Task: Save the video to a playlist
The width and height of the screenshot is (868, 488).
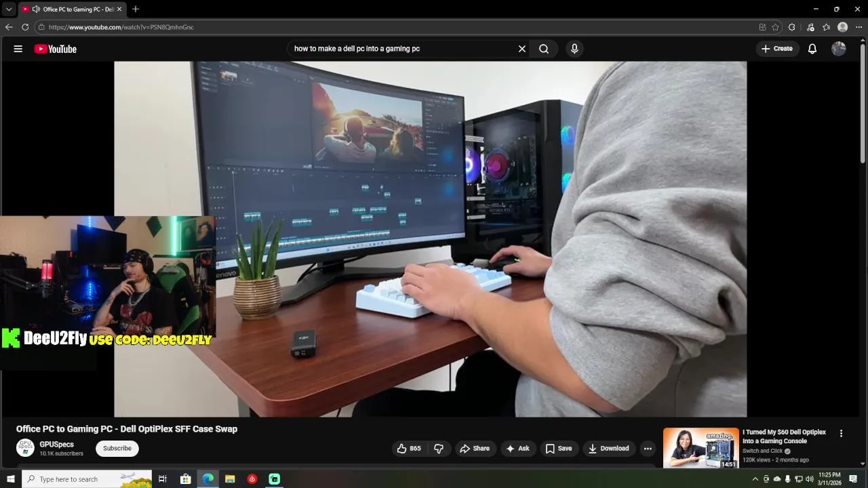Action: coord(559,449)
